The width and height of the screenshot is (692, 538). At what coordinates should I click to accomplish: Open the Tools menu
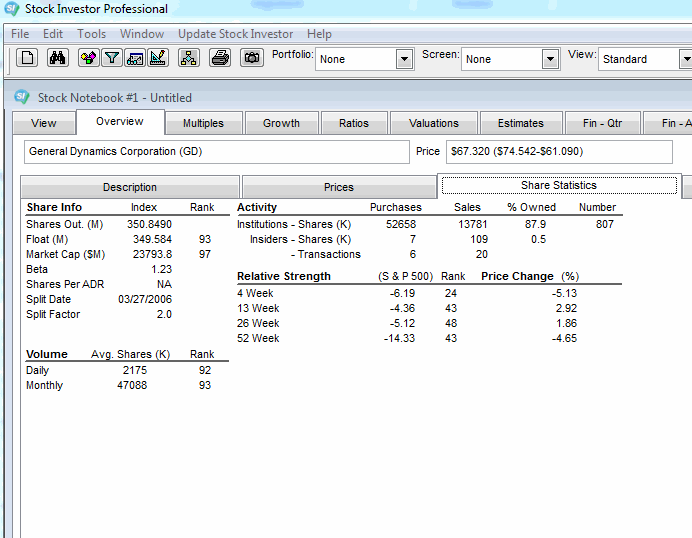(x=91, y=34)
